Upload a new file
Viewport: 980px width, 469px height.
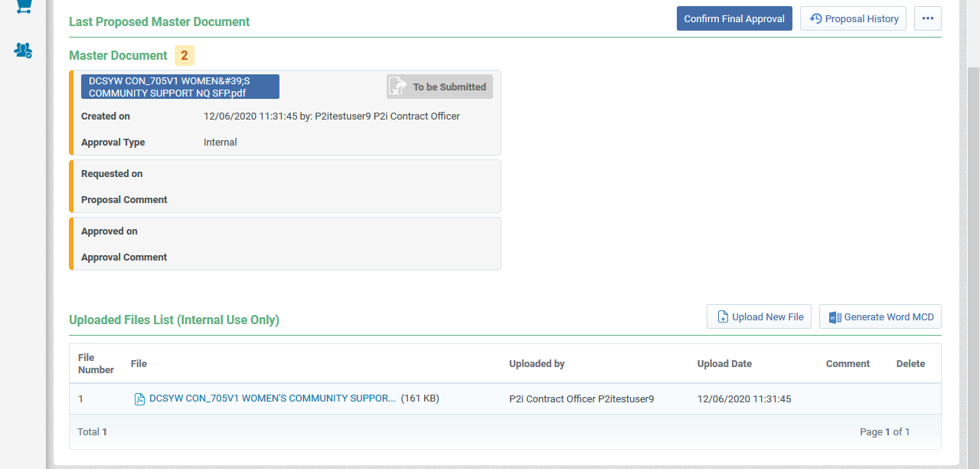pyautogui.click(x=758, y=317)
